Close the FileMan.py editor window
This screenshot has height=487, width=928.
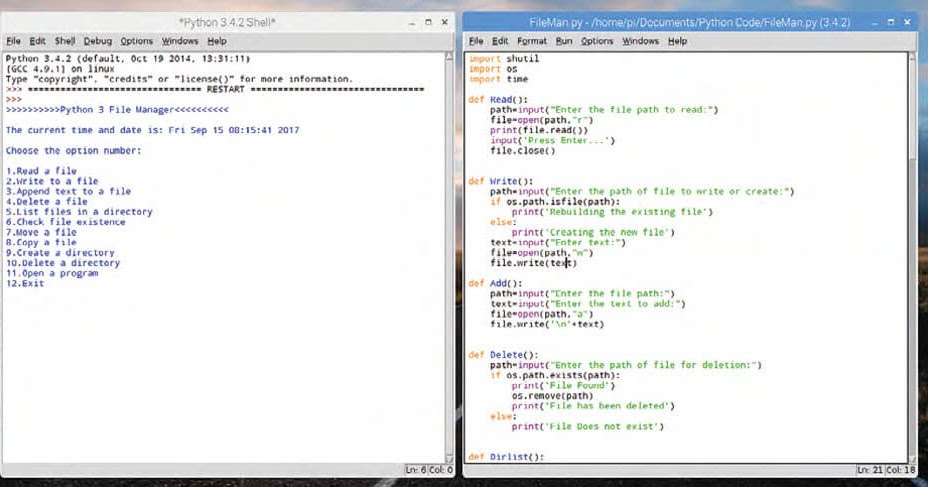point(907,22)
